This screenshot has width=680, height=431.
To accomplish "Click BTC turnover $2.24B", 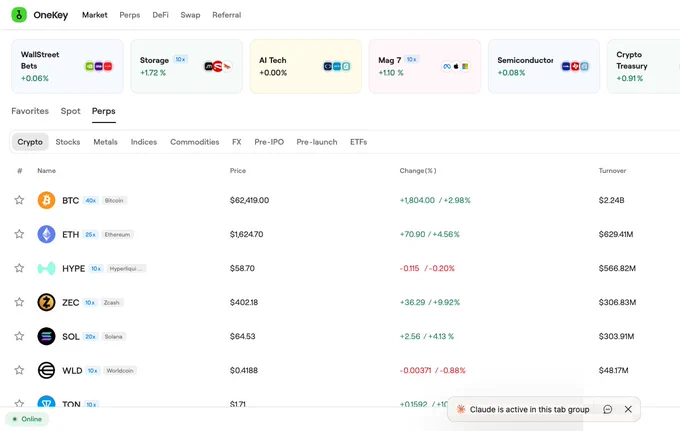I will pos(611,200).
